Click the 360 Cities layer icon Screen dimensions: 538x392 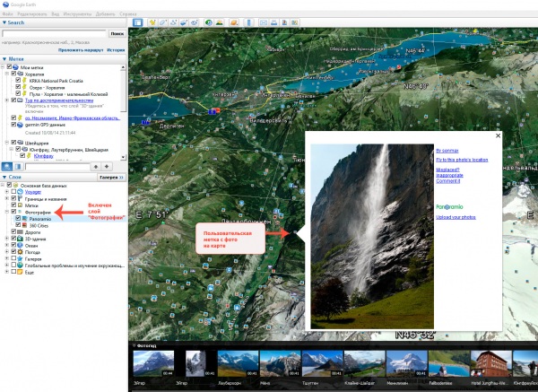tap(25, 225)
